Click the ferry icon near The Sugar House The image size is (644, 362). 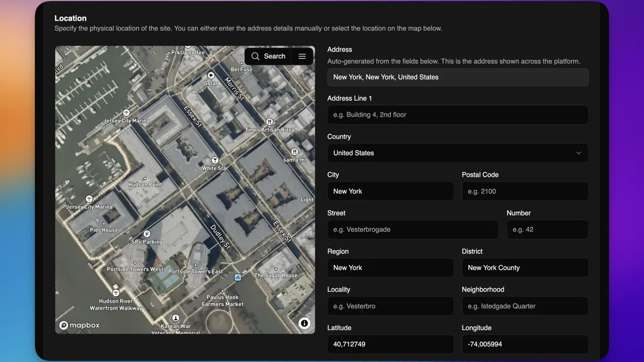pos(237,277)
